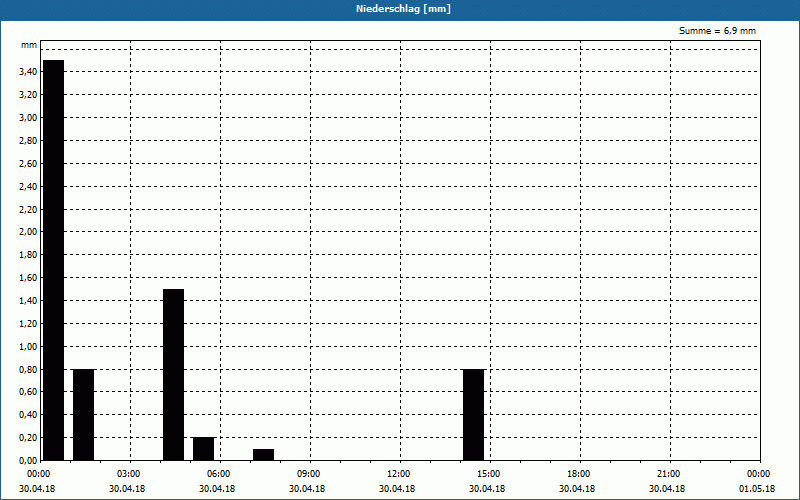800x500 pixels.
Task: Click the 09:00 time label
Action: point(309,474)
